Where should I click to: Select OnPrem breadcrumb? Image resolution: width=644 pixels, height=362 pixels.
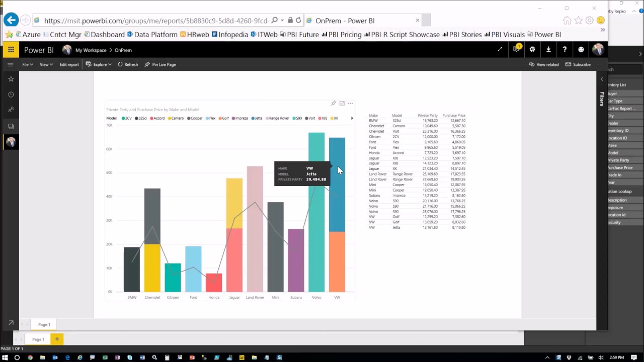click(x=123, y=50)
